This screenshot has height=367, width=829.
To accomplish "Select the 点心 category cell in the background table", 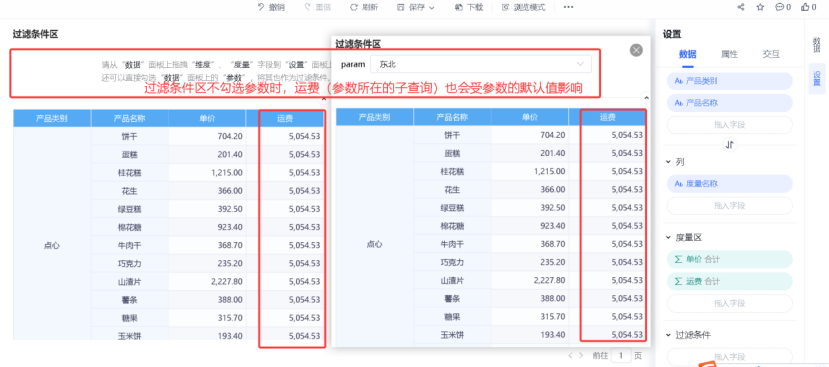I will [x=52, y=245].
